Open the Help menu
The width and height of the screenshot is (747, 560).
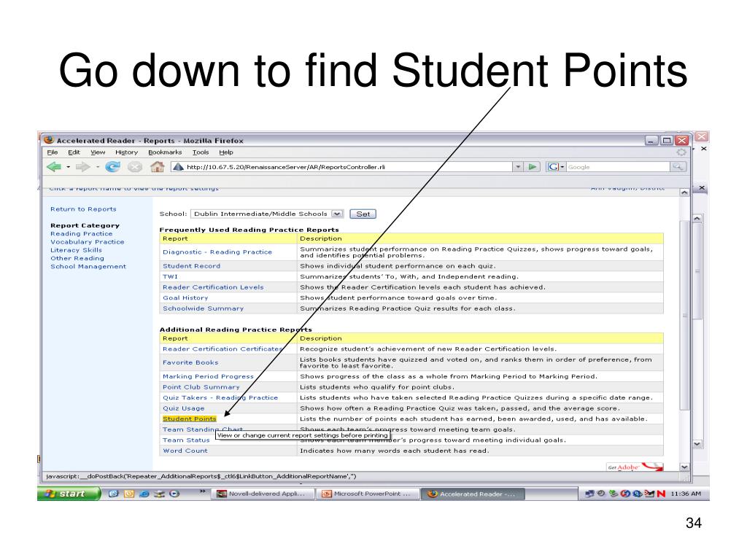pyautogui.click(x=226, y=152)
